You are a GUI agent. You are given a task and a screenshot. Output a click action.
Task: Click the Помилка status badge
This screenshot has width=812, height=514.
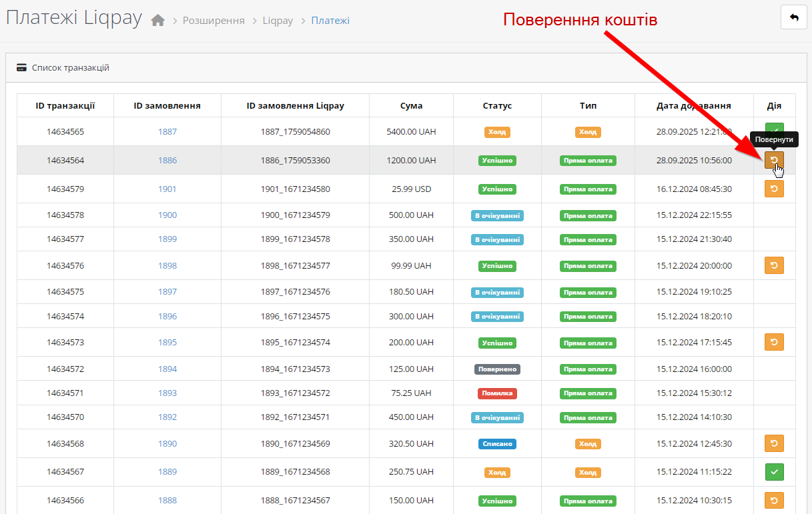[x=497, y=393]
